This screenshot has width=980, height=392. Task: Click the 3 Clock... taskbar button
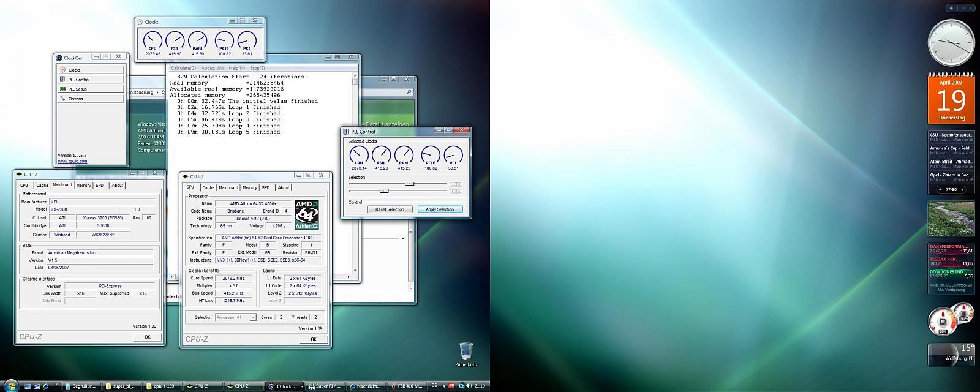[x=285, y=386]
